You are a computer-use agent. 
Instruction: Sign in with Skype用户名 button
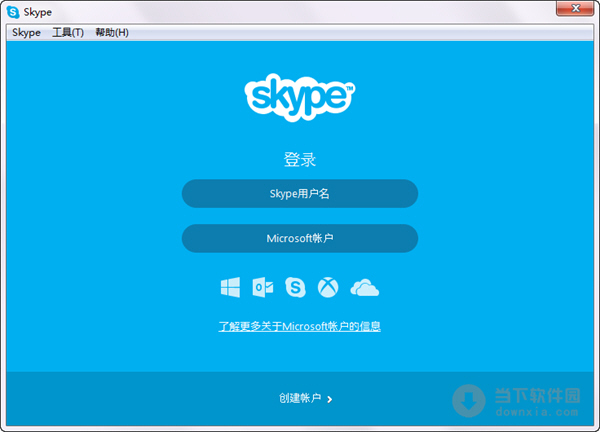pyautogui.click(x=300, y=194)
